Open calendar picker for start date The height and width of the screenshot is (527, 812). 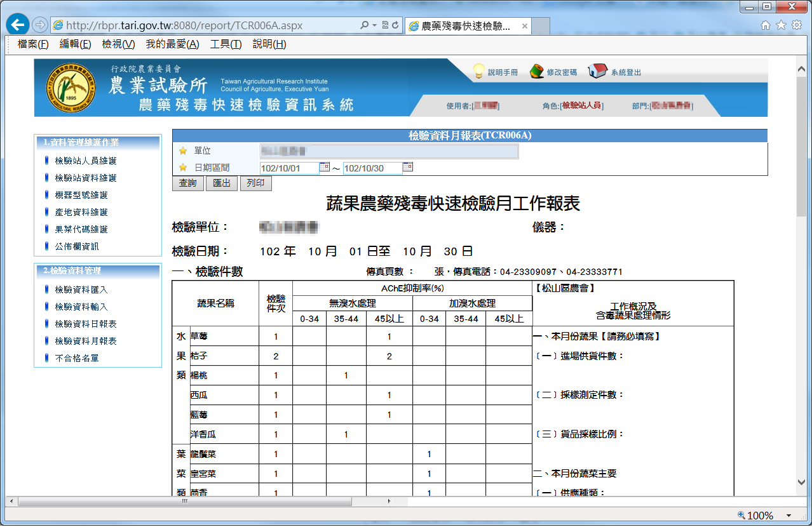(324, 168)
